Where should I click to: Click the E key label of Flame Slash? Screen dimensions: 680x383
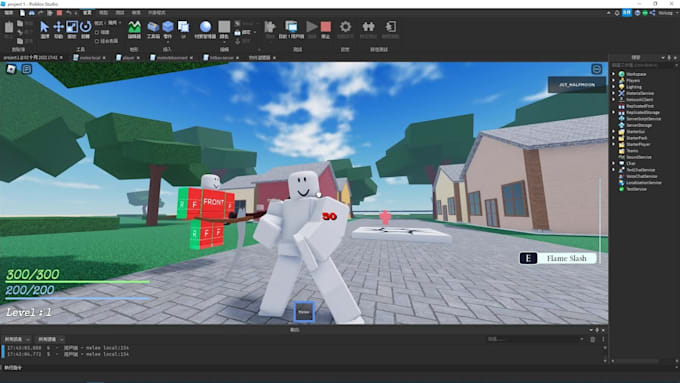tap(528, 259)
